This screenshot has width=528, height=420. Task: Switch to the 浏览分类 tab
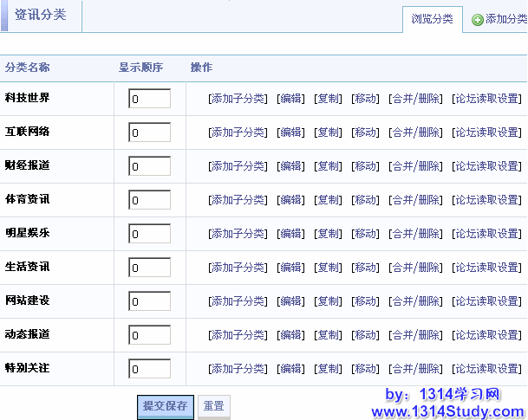pyautogui.click(x=432, y=19)
